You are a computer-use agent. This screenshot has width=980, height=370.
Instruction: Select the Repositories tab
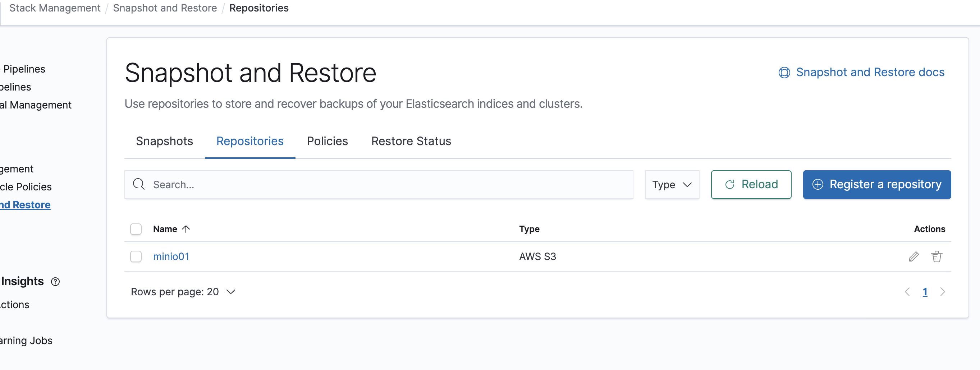249,141
